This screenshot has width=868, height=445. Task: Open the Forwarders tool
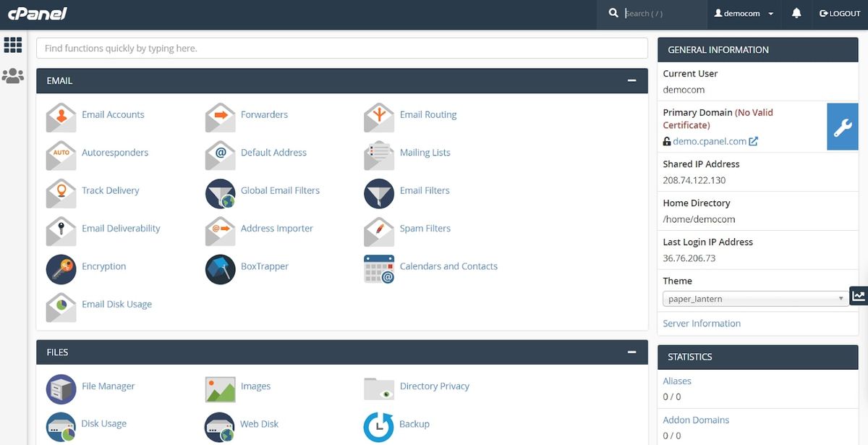coord(263,114)
